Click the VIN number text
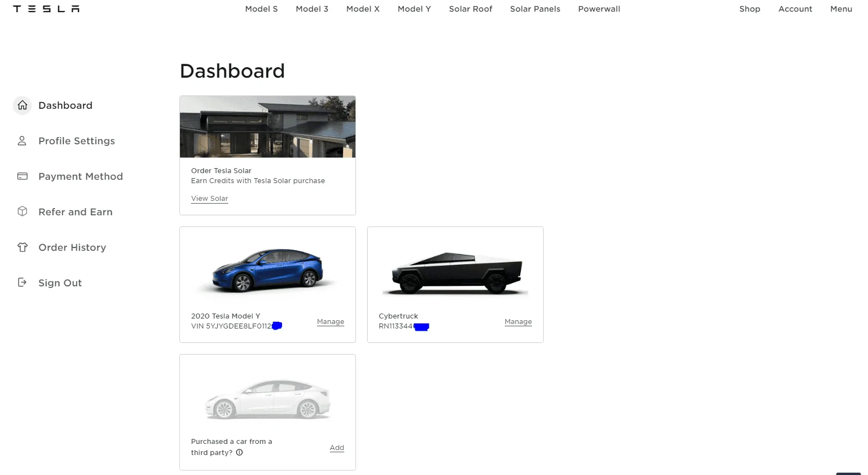868x475 pixels. coord(237,326)
